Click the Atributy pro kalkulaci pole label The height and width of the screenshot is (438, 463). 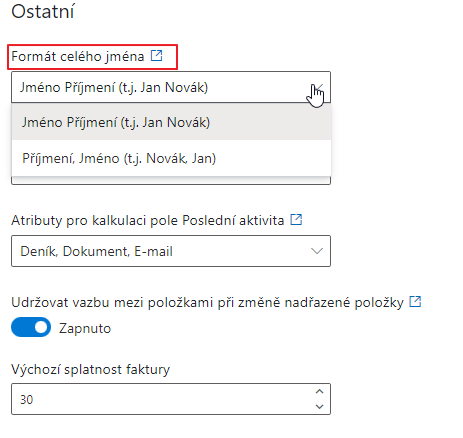click(x=148, y=220)
